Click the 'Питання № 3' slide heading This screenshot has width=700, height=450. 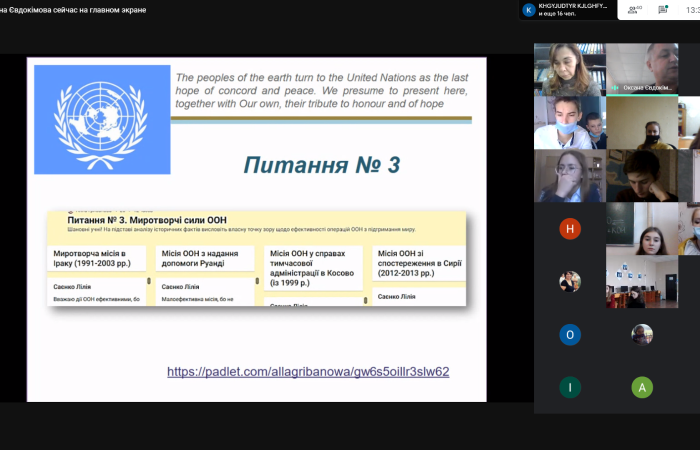coord(310,165)
